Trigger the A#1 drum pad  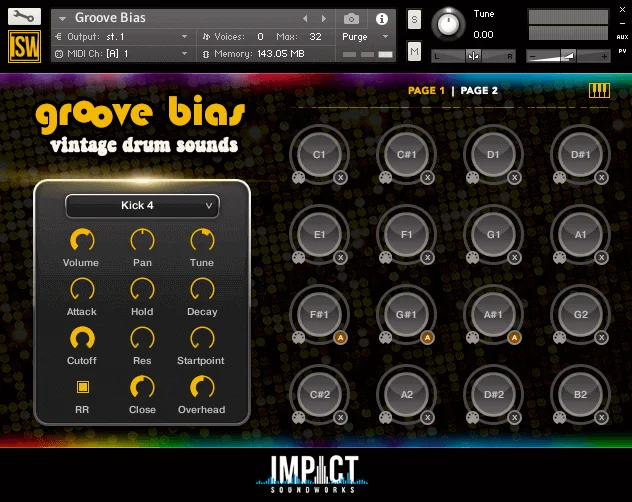[493, 315]
